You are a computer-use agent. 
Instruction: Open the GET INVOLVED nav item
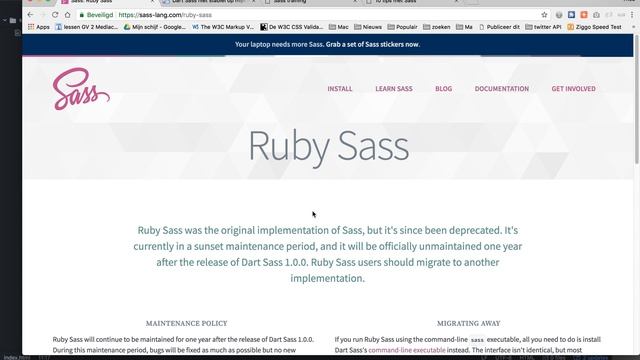coord(573,89)
